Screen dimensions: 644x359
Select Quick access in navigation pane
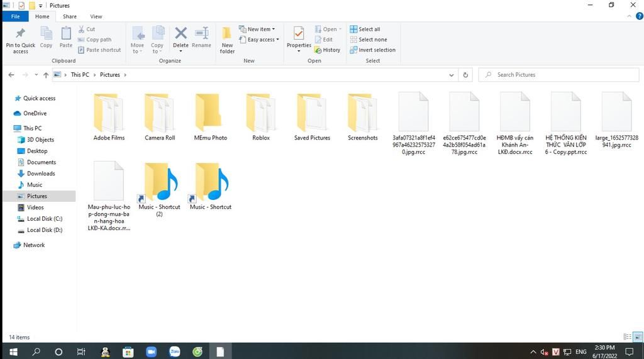pyautogui.click(x=35, y=98)
